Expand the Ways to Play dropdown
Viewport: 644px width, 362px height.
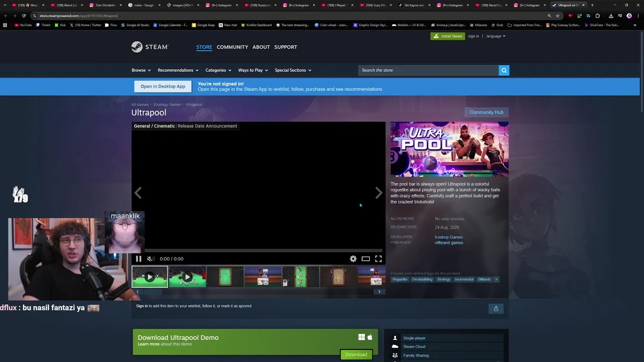[x=253, y=70]
